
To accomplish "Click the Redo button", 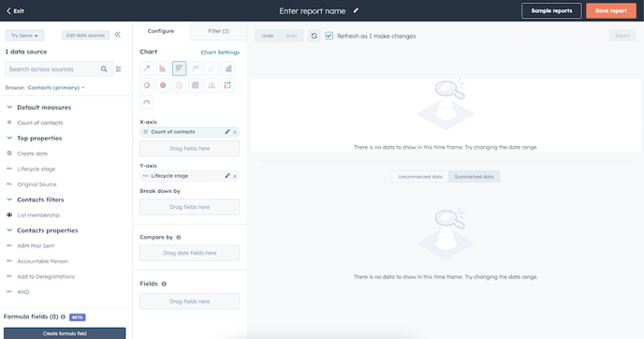I will click(x=291, y=36).
